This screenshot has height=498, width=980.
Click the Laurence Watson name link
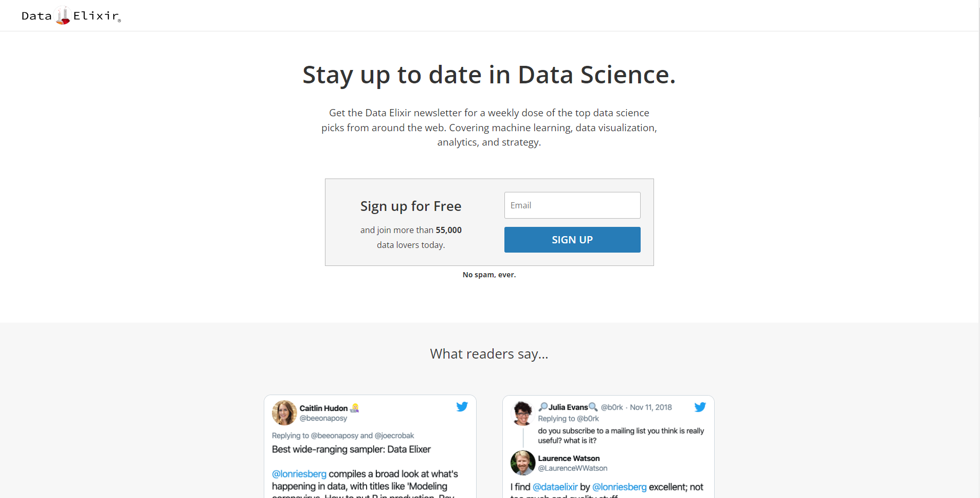(569, 458)
